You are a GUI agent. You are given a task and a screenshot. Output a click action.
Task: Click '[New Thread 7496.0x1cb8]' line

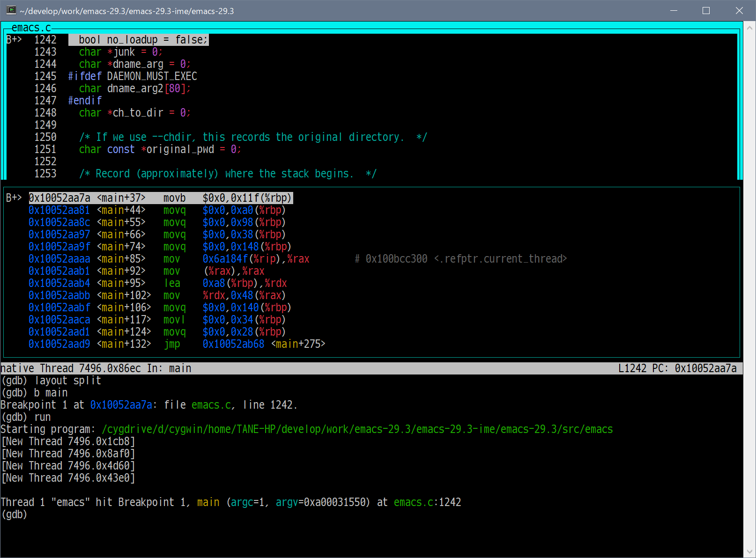click(68, 441)
